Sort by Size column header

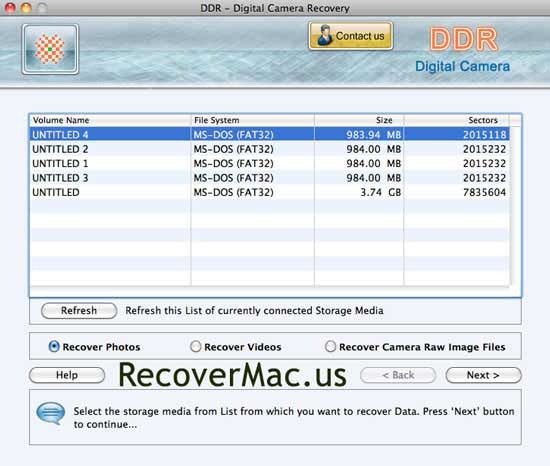click(x=359, y=120)
